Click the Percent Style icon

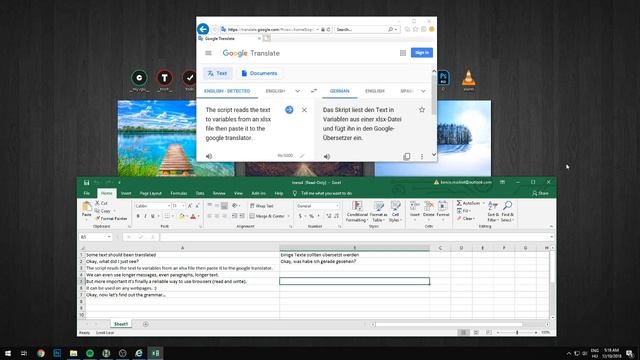(x=311, y=216)
